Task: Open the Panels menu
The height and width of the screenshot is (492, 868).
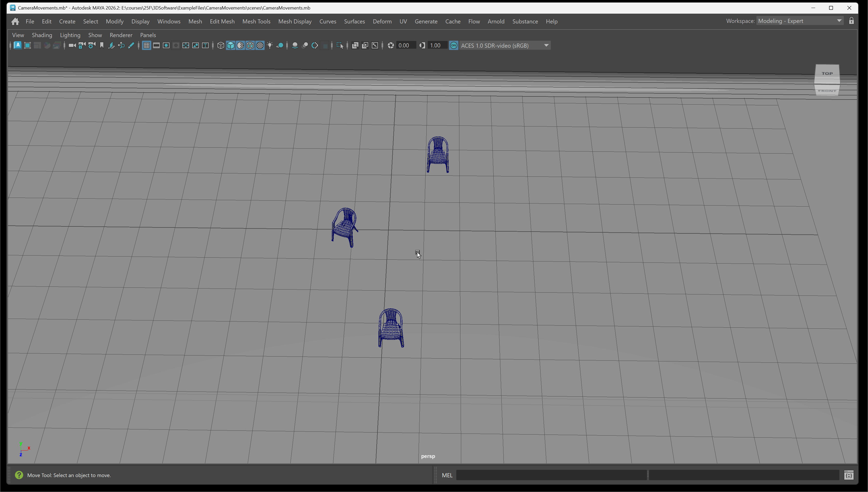Action: pos(148,35)
